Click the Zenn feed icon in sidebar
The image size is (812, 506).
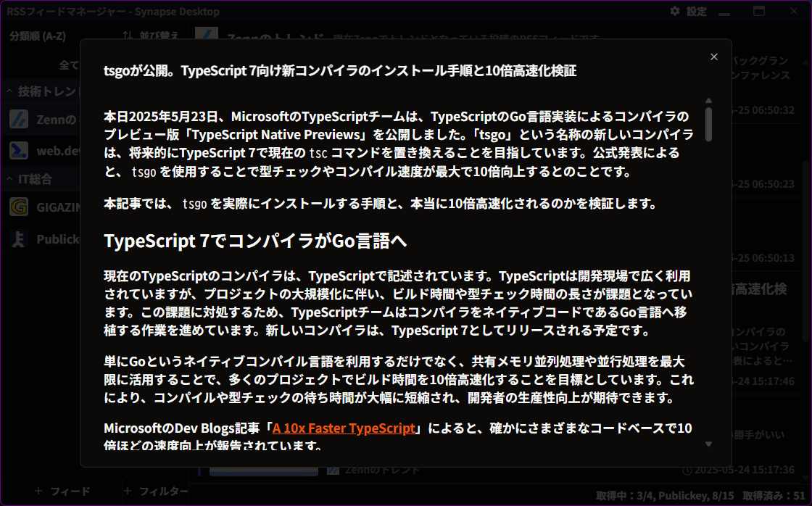click(19, 120)
